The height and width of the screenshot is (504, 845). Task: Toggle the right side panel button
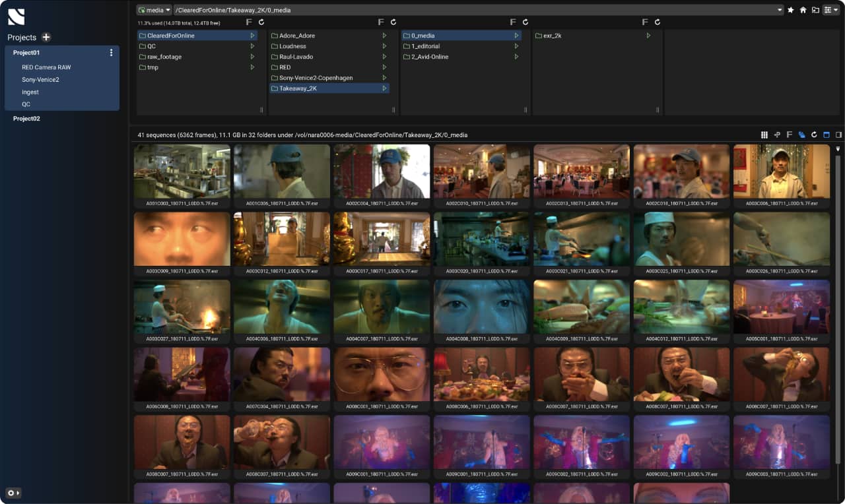(x=838, y=135)
